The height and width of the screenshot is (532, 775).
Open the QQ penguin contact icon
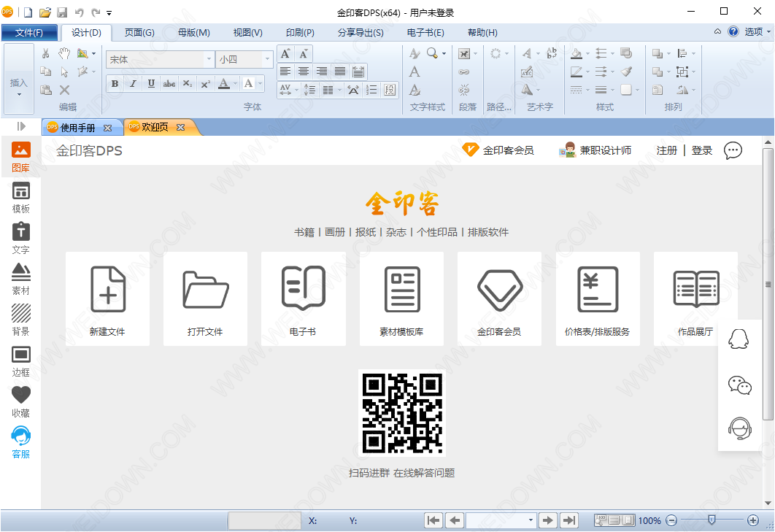[x=739, y=340]
